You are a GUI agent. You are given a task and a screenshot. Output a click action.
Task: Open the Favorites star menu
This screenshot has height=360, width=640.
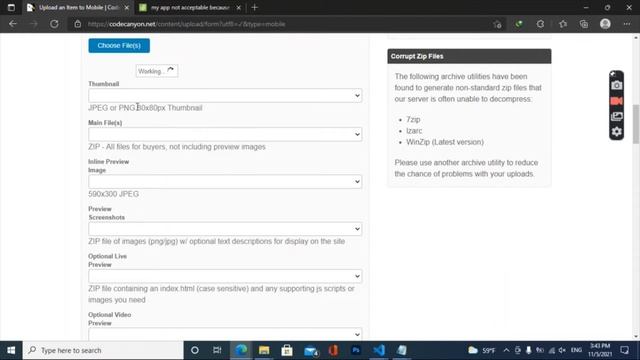[x=563, y=24]
